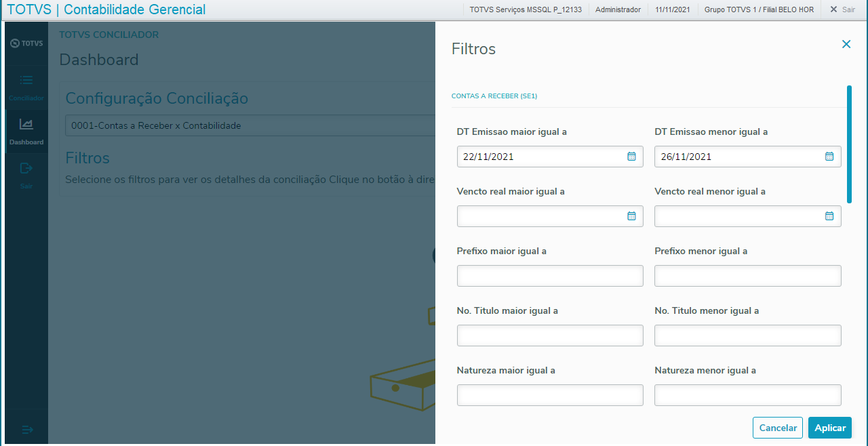Click the Dashboard page heading
The image size is (868, 446).
99,60
